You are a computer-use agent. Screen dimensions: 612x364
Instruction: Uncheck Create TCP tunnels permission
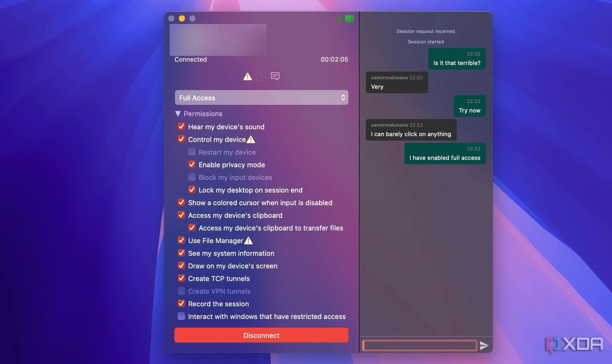click(181, 278)
